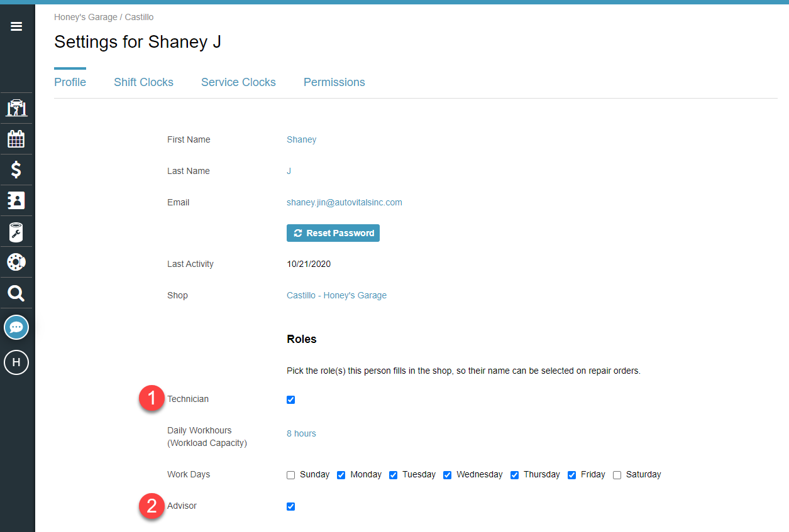Edit the 8 hours daily workhours value
Viewport: 789px width, 532px height.
pyautogui.click(x=301, y=433)
